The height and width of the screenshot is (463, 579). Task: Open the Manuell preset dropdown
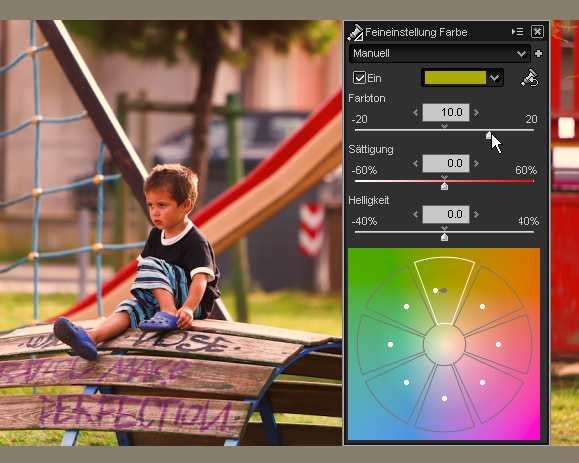click(x=439, y=54)
